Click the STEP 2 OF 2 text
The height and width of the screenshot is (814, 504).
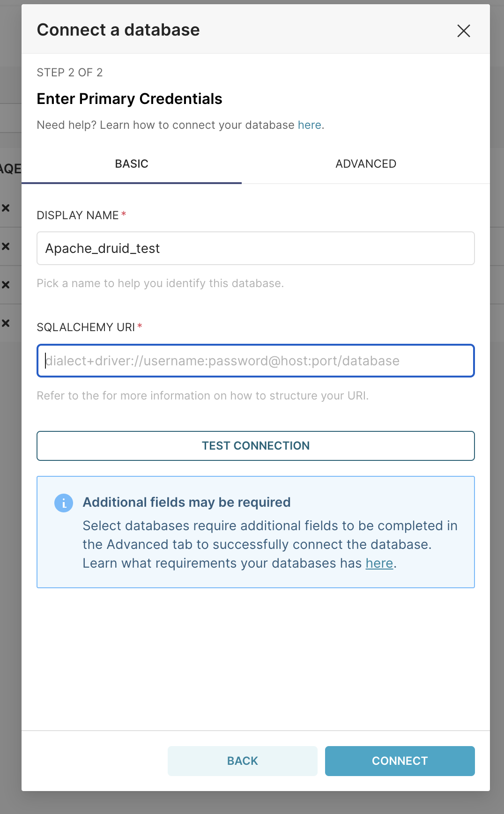[x=70, y=73]
